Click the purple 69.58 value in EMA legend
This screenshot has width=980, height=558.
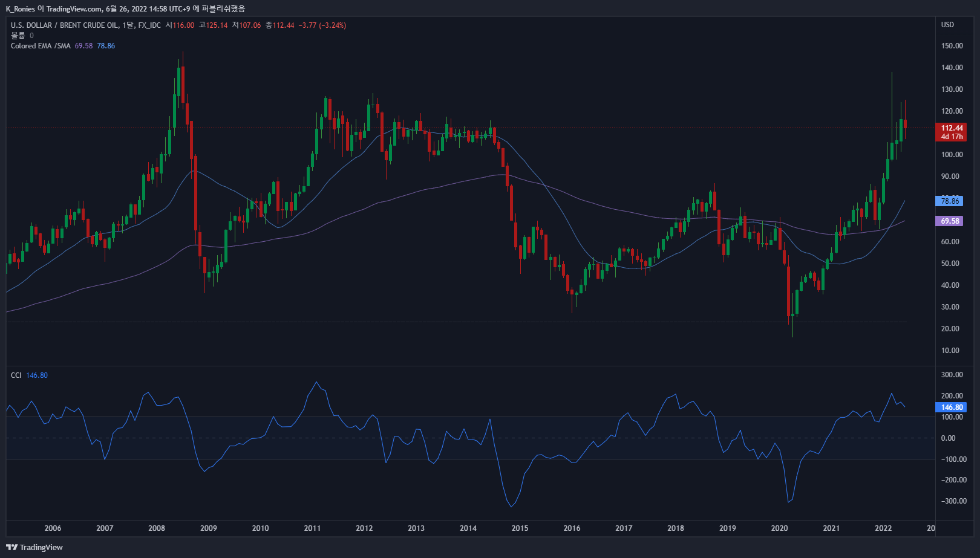coord(84,46)
